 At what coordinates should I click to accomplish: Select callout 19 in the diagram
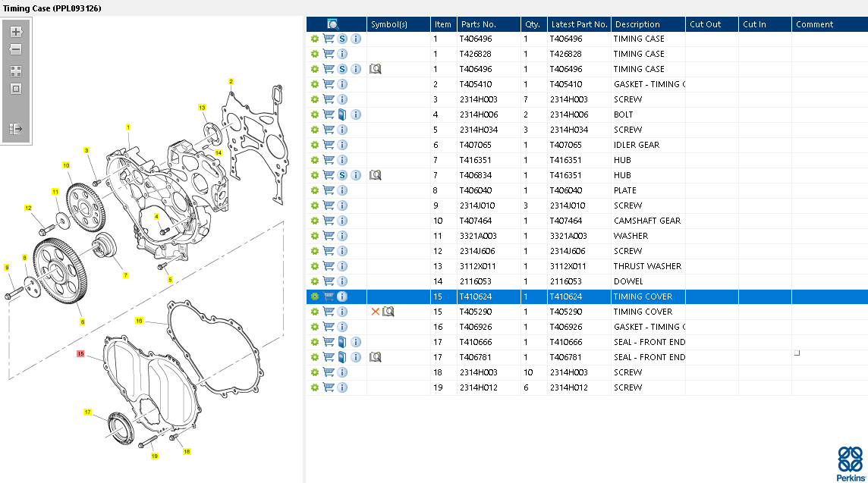click(x=155, y=456)
